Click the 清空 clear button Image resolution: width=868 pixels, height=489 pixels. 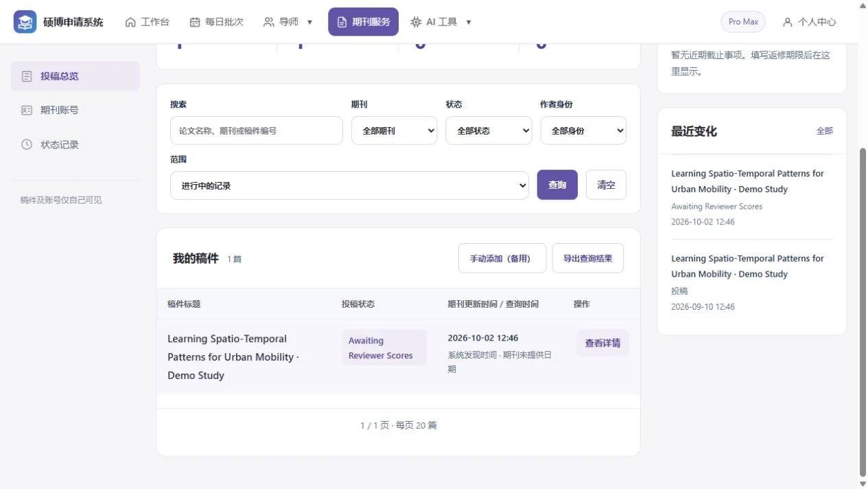(x=606, y=185)
